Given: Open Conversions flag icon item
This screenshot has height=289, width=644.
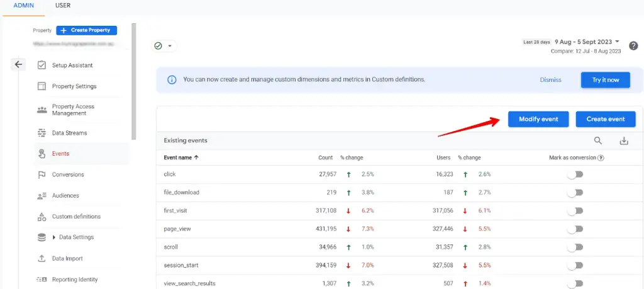Looking at the screenshot, I should [67, 174].
